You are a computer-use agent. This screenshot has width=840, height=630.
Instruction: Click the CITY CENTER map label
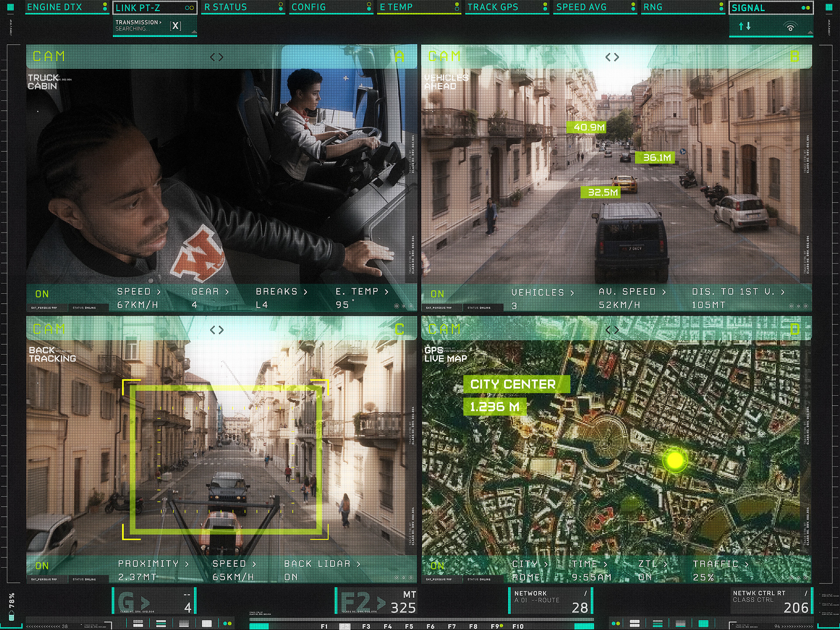pyautogui.click(x=513, y=384)
